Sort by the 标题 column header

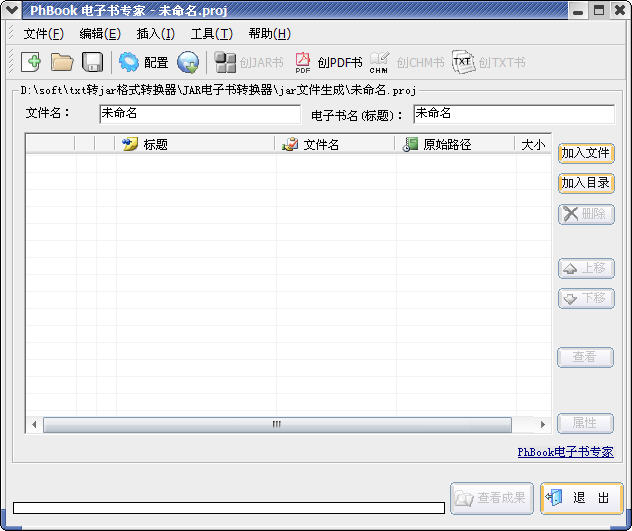pyautogui.click(x=195, y=144)
